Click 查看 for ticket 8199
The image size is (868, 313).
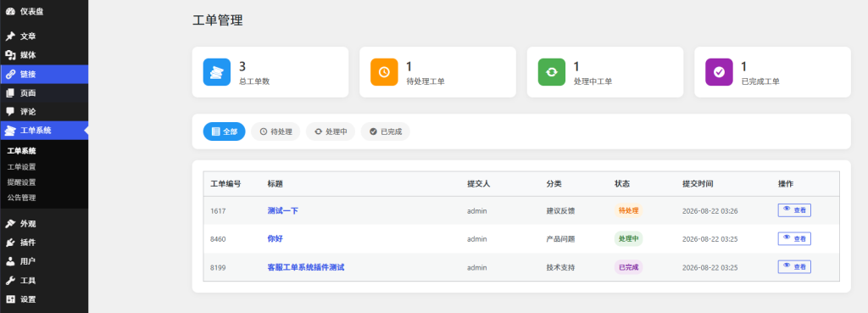794,266
